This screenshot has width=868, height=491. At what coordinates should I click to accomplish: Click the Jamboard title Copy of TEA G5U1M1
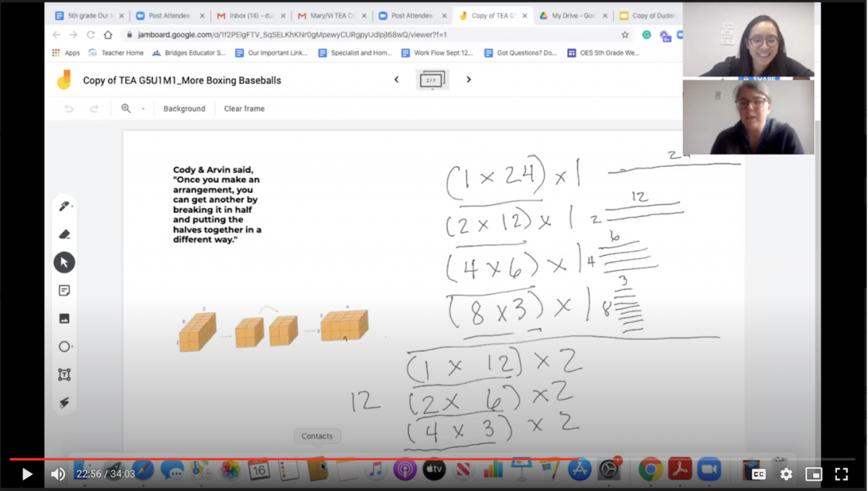[x=182, y=80]
